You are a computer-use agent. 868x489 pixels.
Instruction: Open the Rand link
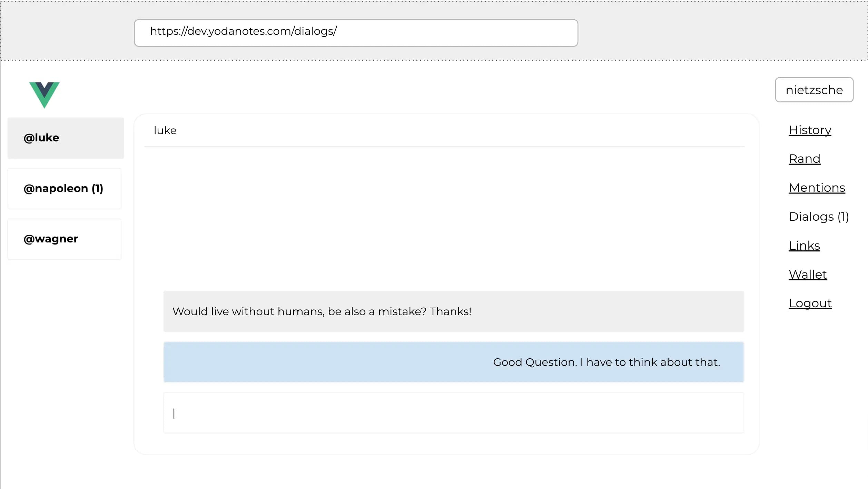(804, 159)
